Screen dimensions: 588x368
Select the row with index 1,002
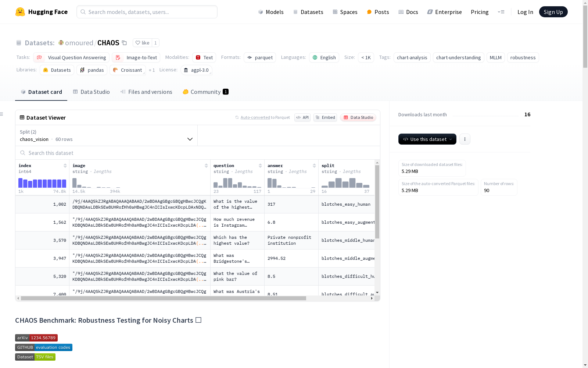click(x=195, y=204)
